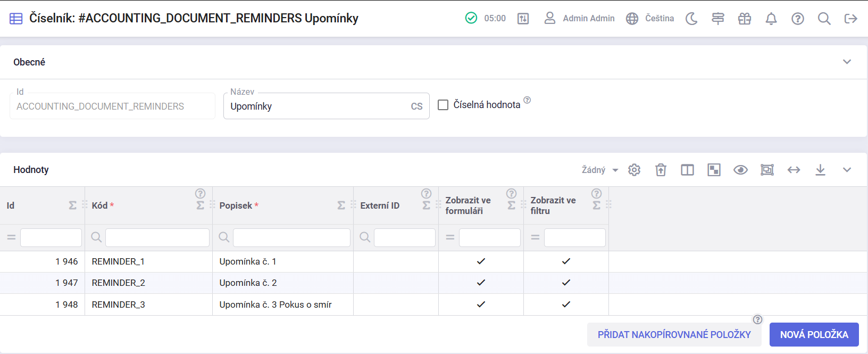Log out using exit arrow icon
868x354 pixels.
pos(851,19)
